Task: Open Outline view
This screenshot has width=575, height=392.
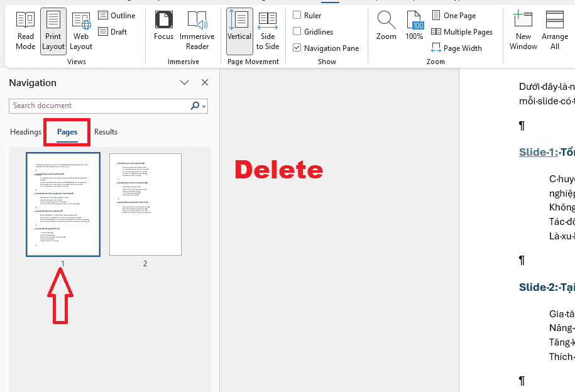Action: point(117,16)
